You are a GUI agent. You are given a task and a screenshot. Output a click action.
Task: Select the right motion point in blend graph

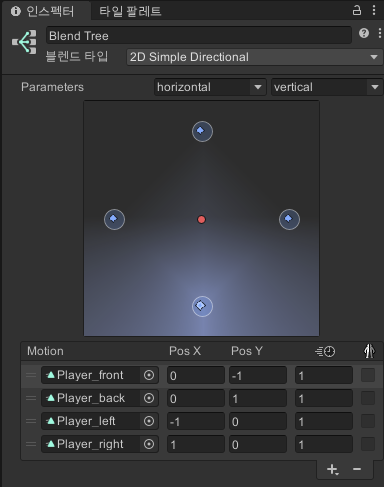point(289,219)
